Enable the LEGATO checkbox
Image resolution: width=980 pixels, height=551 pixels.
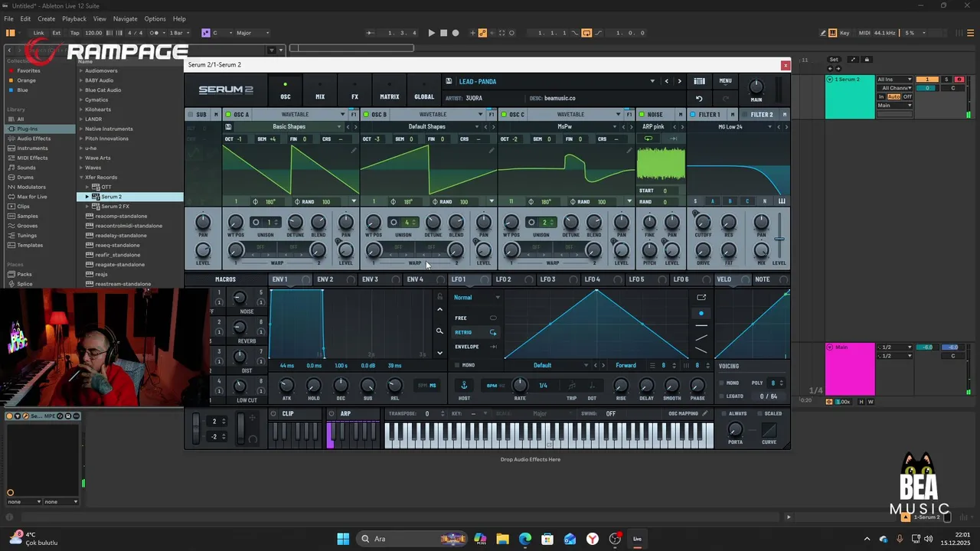pos(722,396)
